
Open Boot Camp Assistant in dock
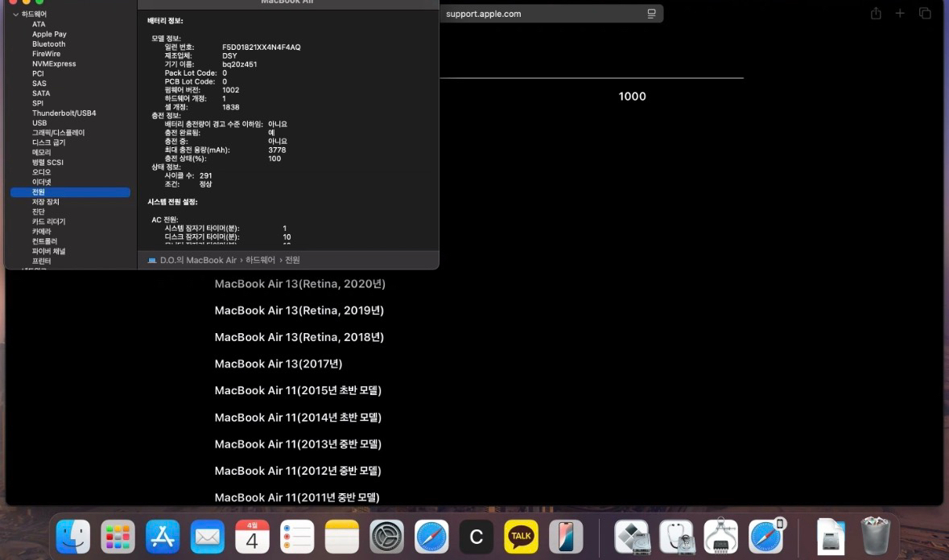coord(631,537)
